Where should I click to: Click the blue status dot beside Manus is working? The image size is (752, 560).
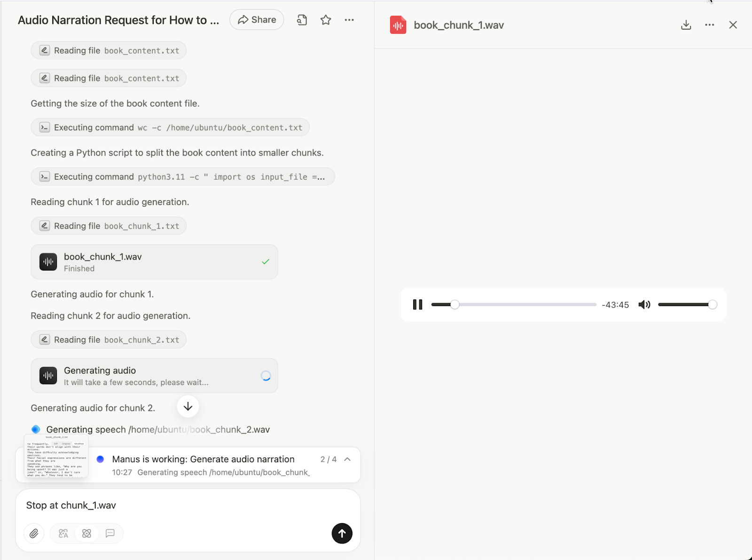click(100, 459)
